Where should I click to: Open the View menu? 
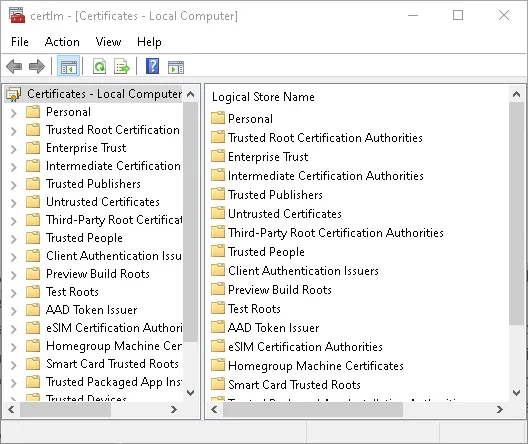tap(108, 42)
